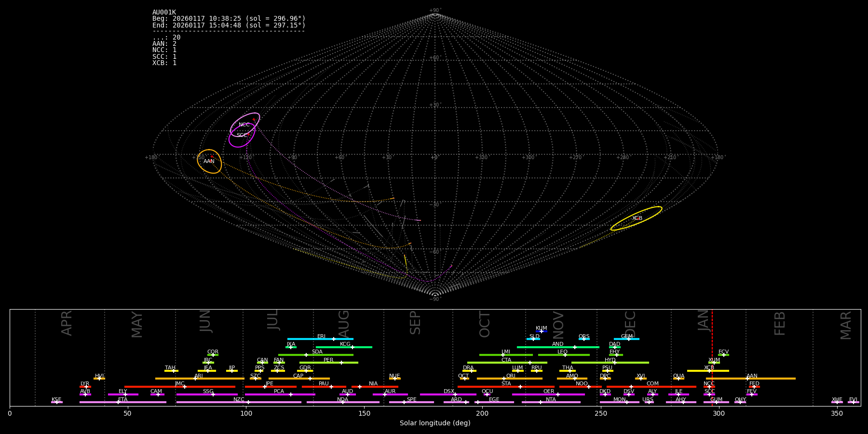Viewport: 868px width, 434px height.
Task: Click the NTA shower label in timeline
Action: 551,400
